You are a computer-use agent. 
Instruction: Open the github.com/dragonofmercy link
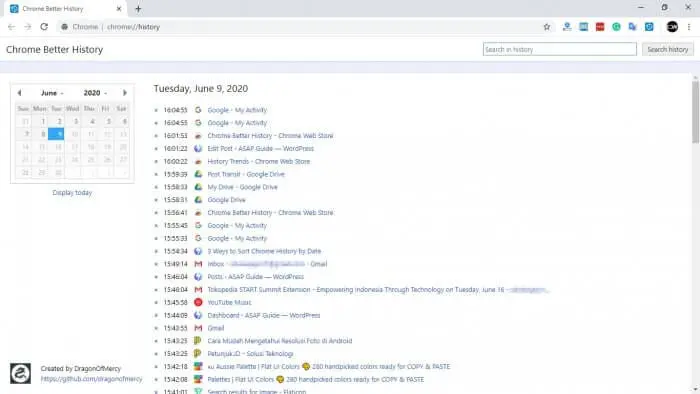tap(91, 379)
